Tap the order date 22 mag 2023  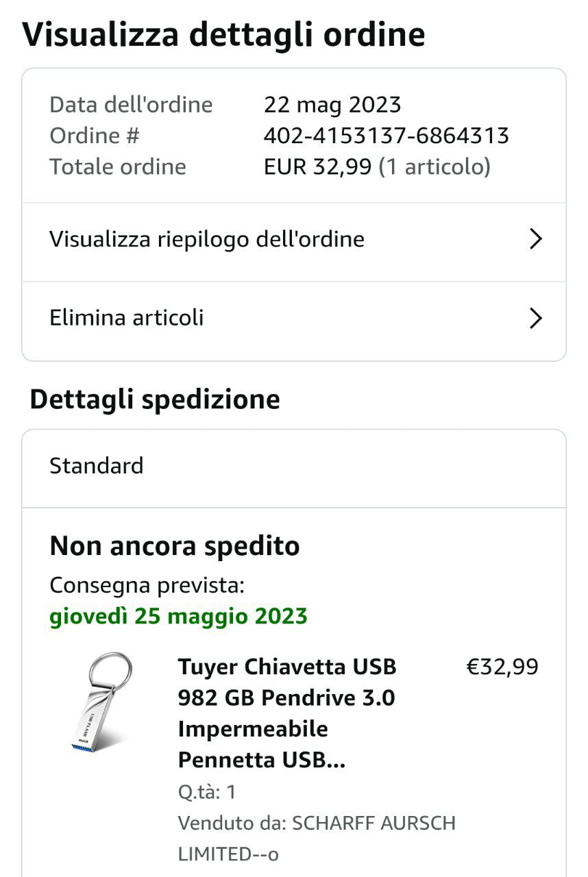point(332,105)
